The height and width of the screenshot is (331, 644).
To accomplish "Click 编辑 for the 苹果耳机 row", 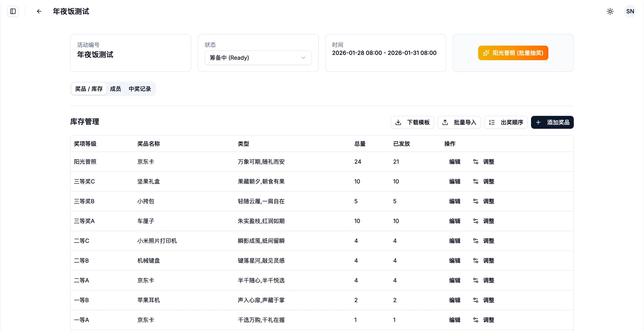I will coord(455,300).
